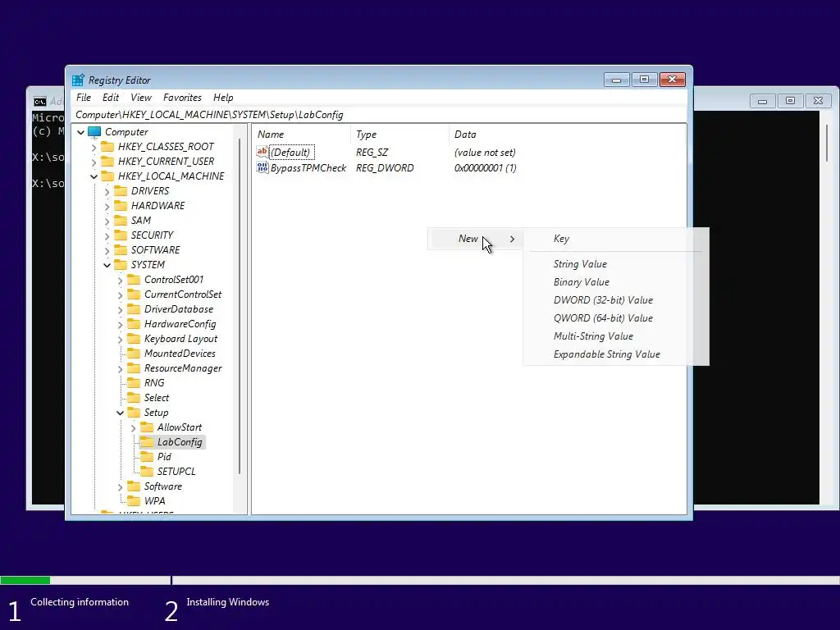The image size is (840, 630).
Task: Choose Key from the New submenu
Action: pyautogui.click(x=615, y=239)
